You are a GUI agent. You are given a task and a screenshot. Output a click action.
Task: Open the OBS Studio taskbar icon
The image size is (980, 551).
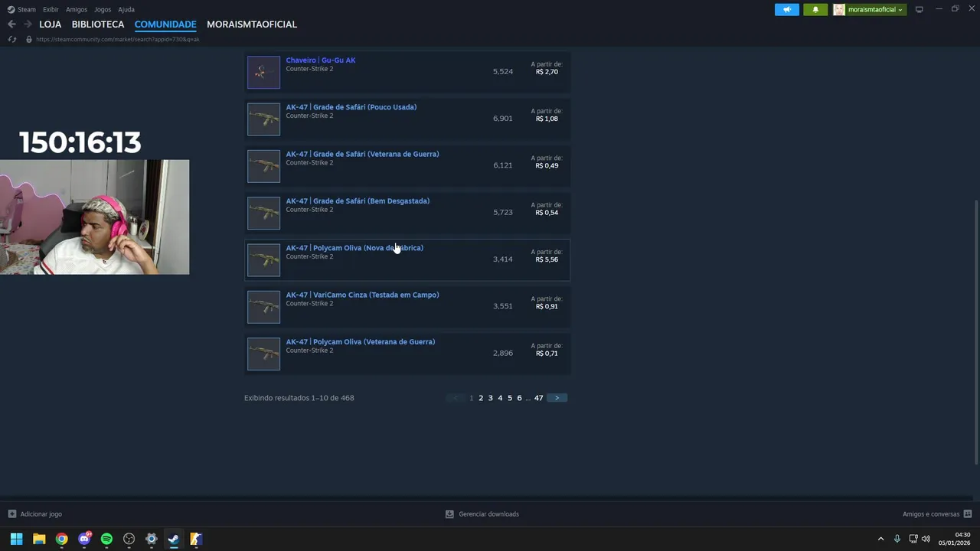129,539
